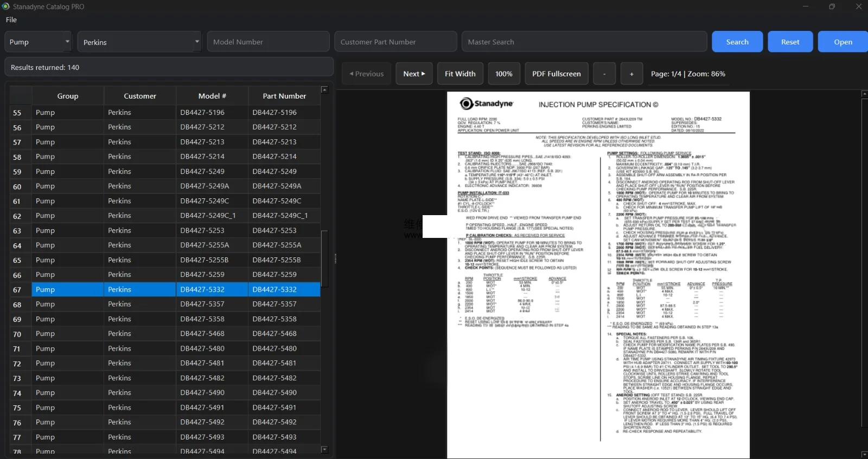This screenshot has width=868, height=459.
Task: Click the results table scroll-up arrow
Action: tap(324, 89)
